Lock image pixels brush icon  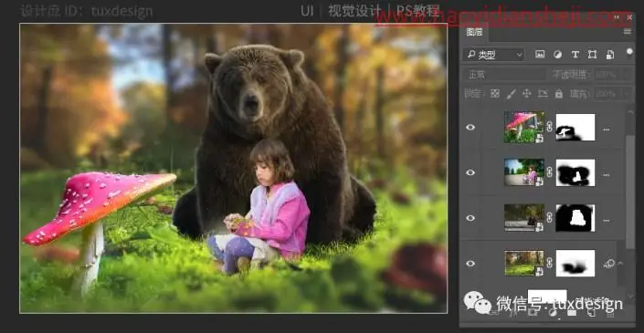511,94
